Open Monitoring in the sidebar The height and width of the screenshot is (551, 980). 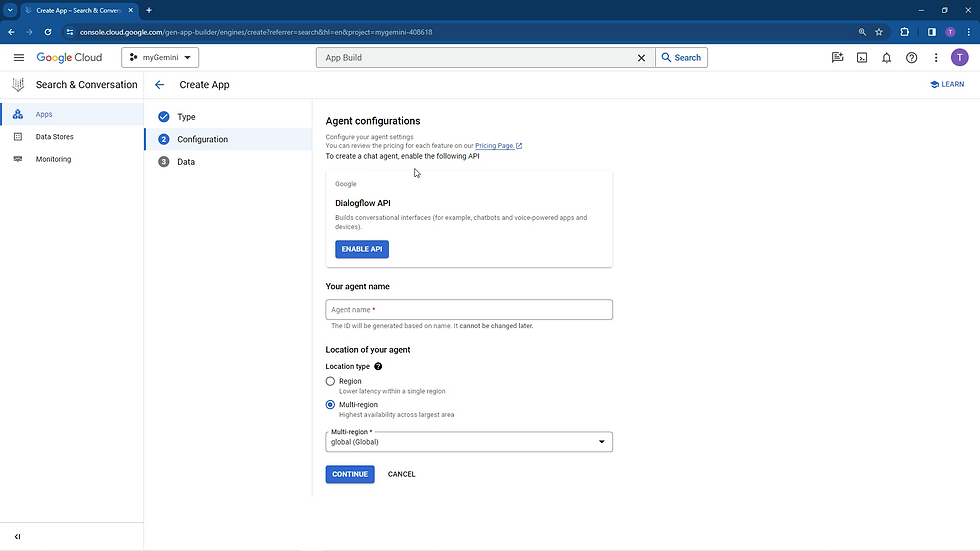click(x=72, y=159)
